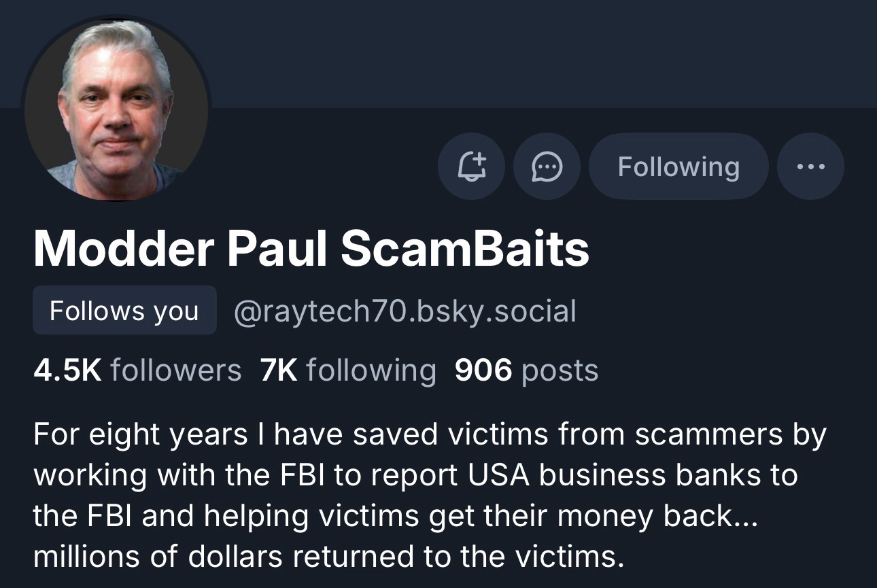Click the notification bell subscribe icon
The height and width of the screenshot is (588, 877).
(x=471, y=166)
